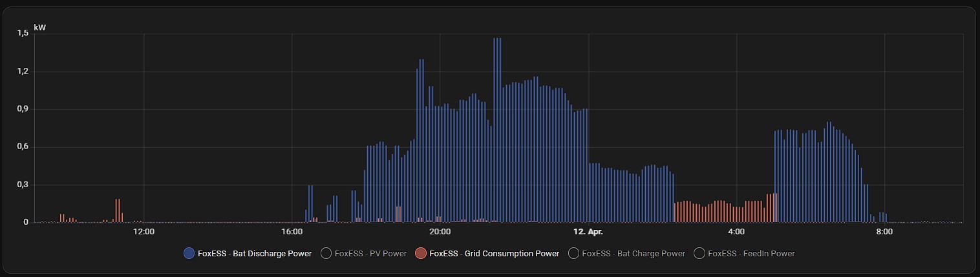Click the 20:00 x-axis time label

(x=440, y=232)
